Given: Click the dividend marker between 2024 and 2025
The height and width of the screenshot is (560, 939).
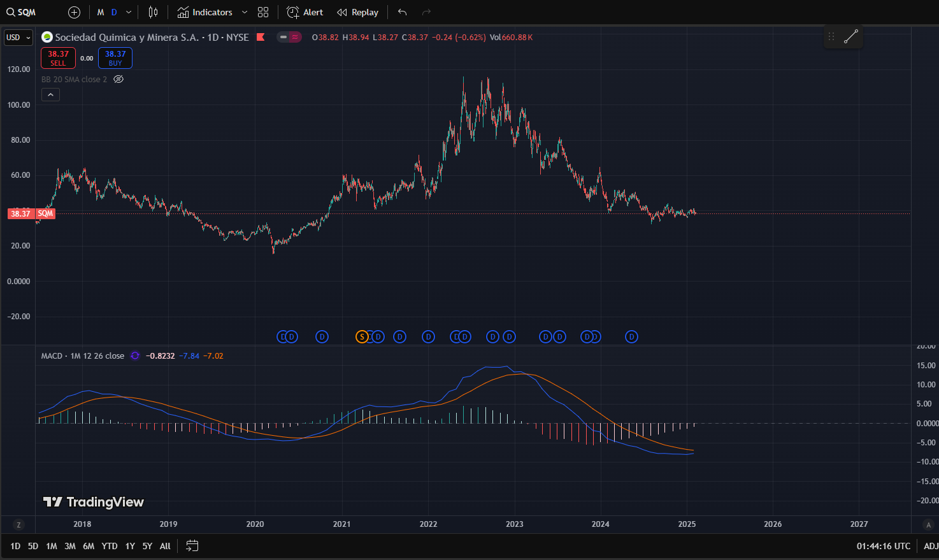Looking at the screenshot, I should point(631,336).
